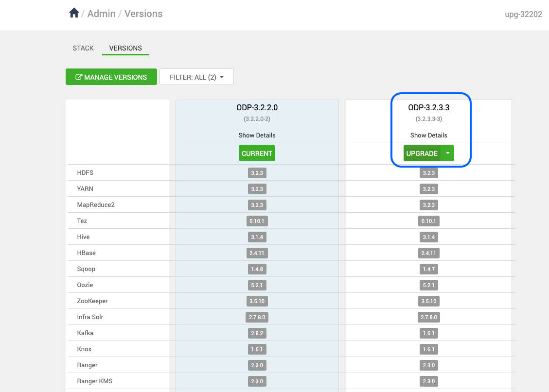Click the (3.2.3.3-3) build label
549x392 pixels.
click(428, 119)
